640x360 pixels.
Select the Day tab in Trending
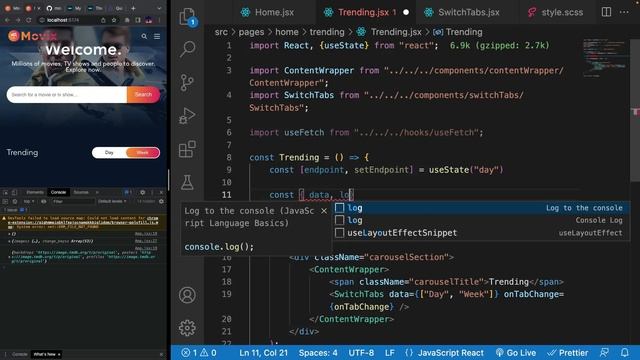pos(109,152)
